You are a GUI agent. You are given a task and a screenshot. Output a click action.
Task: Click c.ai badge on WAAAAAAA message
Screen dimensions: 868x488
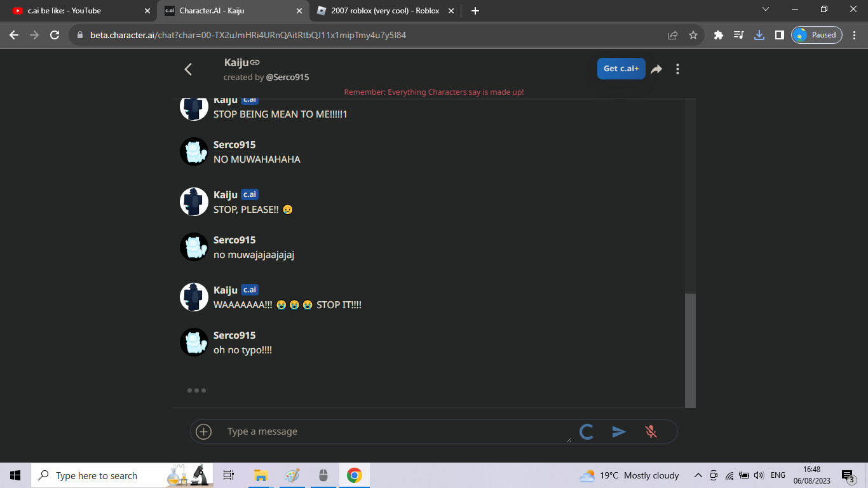coord(250,290)
